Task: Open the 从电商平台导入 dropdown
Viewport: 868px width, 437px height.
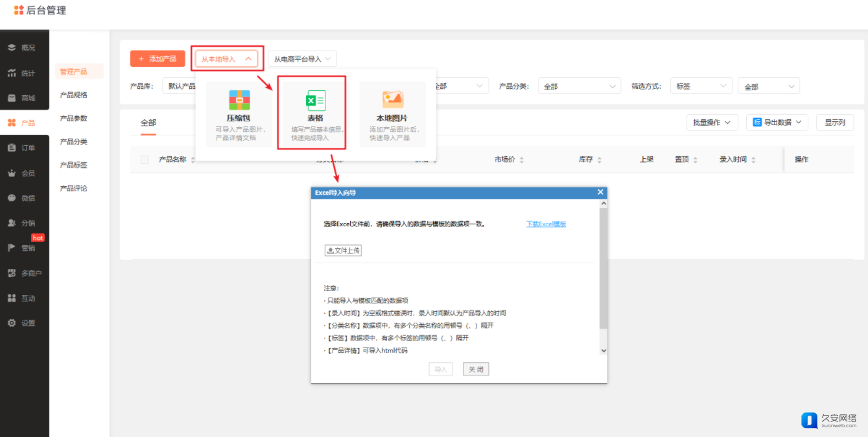Action: pos(303,59)
